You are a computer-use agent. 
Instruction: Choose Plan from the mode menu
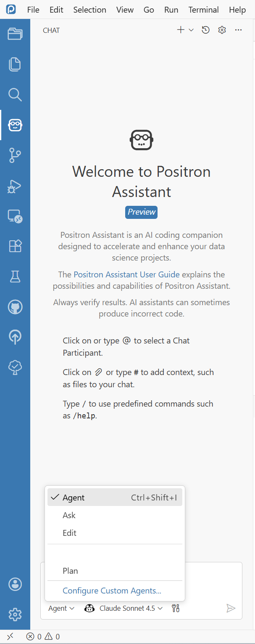[x=70, y=571]
